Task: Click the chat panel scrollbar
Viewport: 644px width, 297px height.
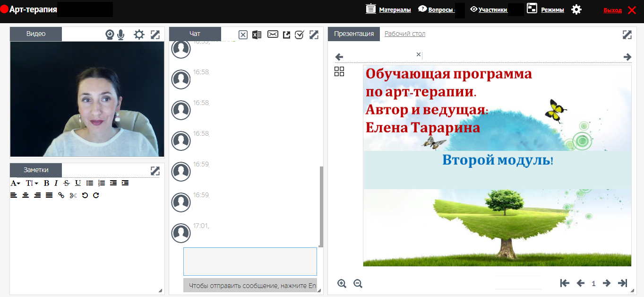Action: (x=321, y=206)
